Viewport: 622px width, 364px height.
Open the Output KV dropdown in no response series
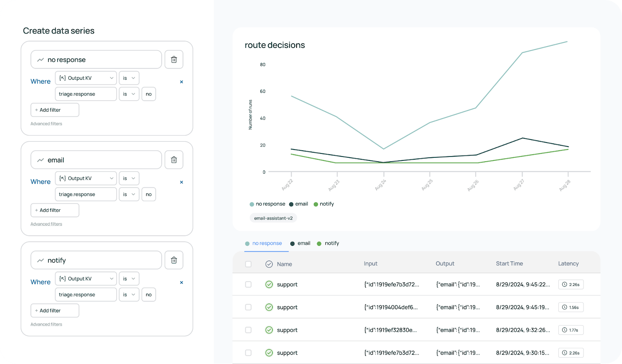coord(86,78)
